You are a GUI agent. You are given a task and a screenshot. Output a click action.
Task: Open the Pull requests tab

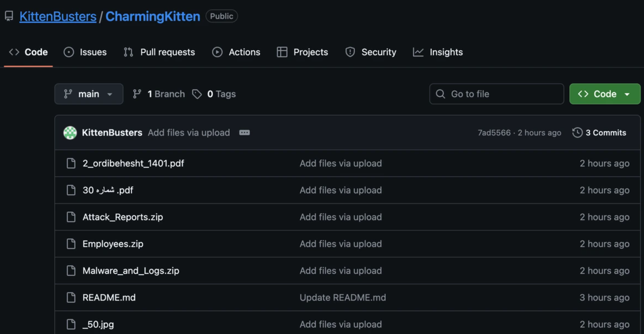159,52
